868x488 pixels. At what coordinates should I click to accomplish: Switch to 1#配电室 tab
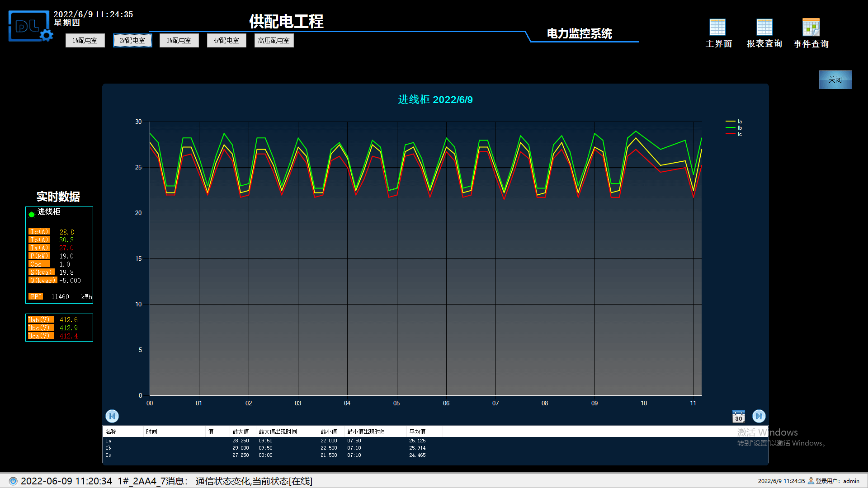pyautogui.click(x=85, y=40)
